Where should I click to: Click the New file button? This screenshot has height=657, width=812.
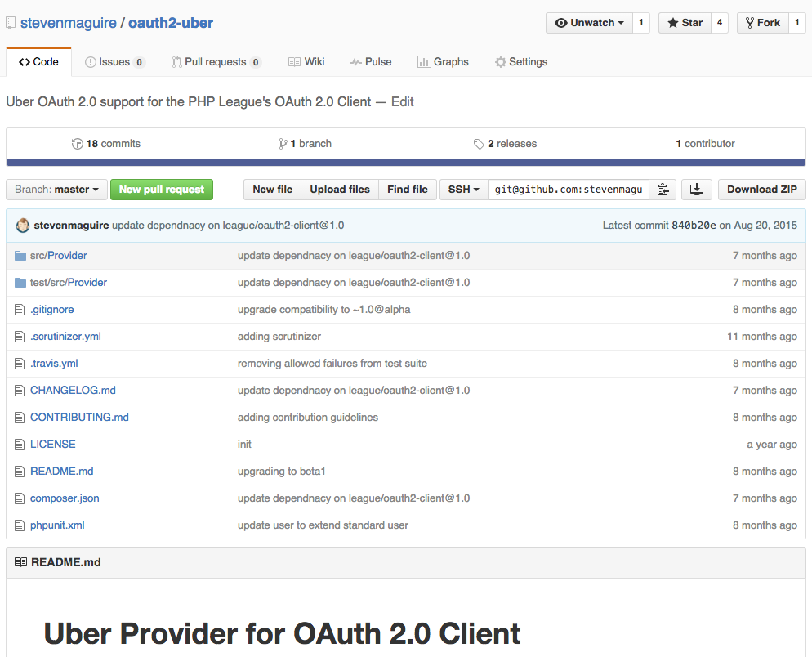pyautogui.click(x=272, y=190)
